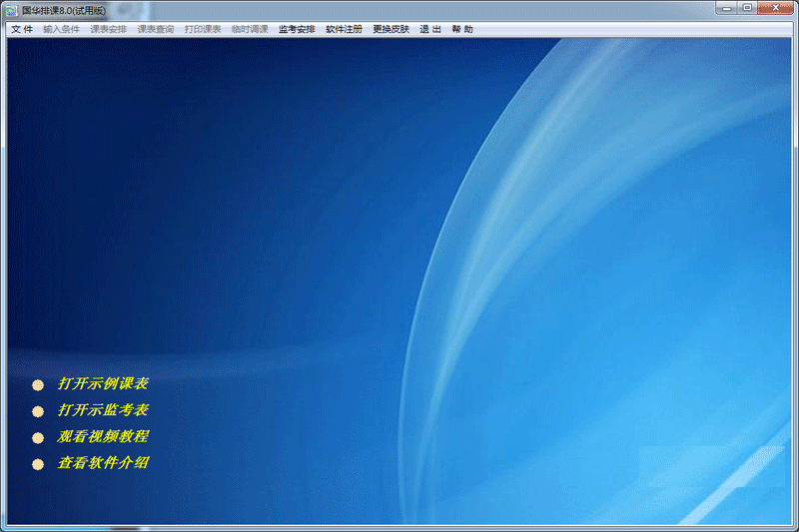This screenshot has height=532, width=799.
Task: View the software introduction via 查看软件介绍
Action: (104, 463)
